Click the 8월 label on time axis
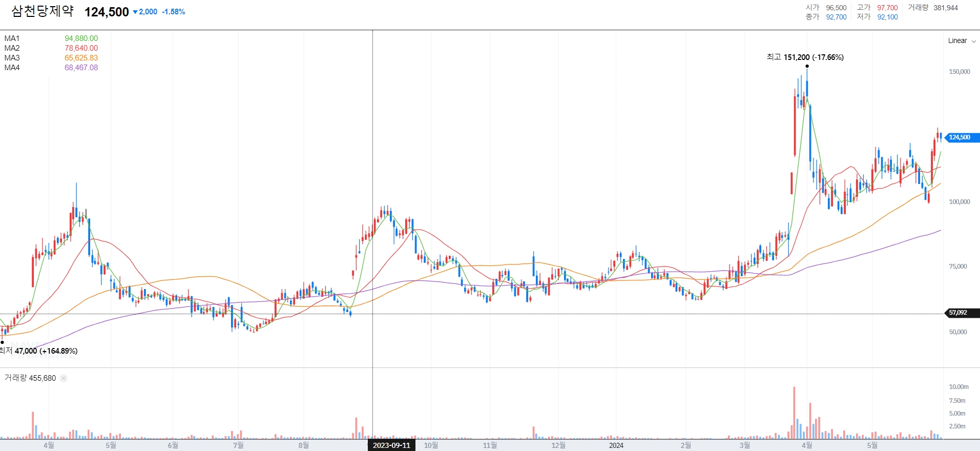Screen dimensions: 980x451 point(304,445)
